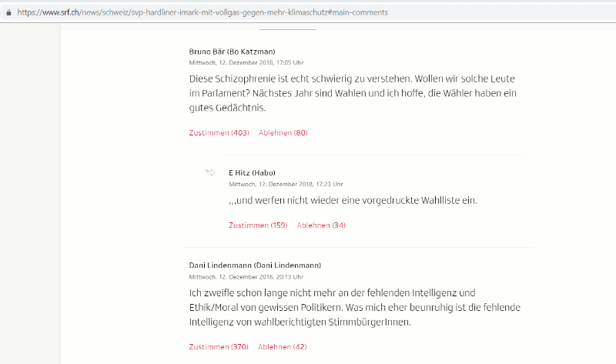Image resolution: width=616 pixels, height=364 pixels.
Task: Click author name E Hitz (Habo)
Action: tap(252, 172)
